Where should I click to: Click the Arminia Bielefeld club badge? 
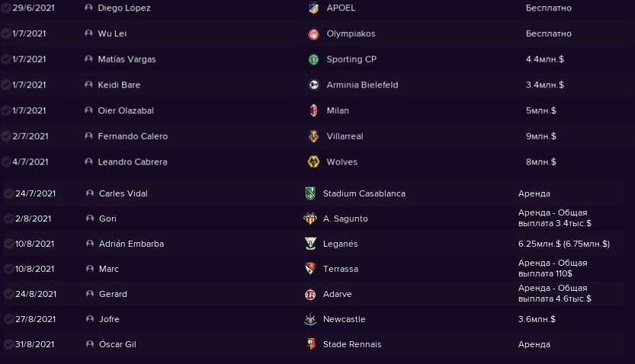313,85
